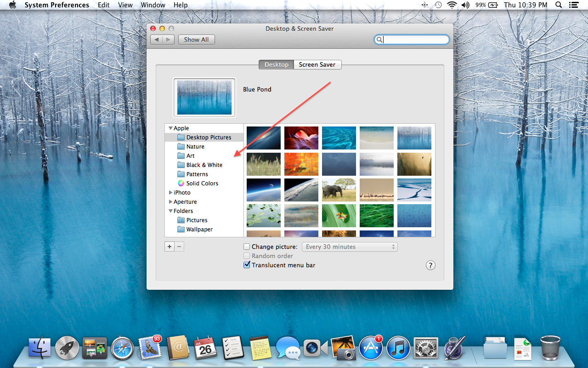Open Mail with 93 unread badge
Viewport: 588px width, 368px height.
click(x=150, y=347)
